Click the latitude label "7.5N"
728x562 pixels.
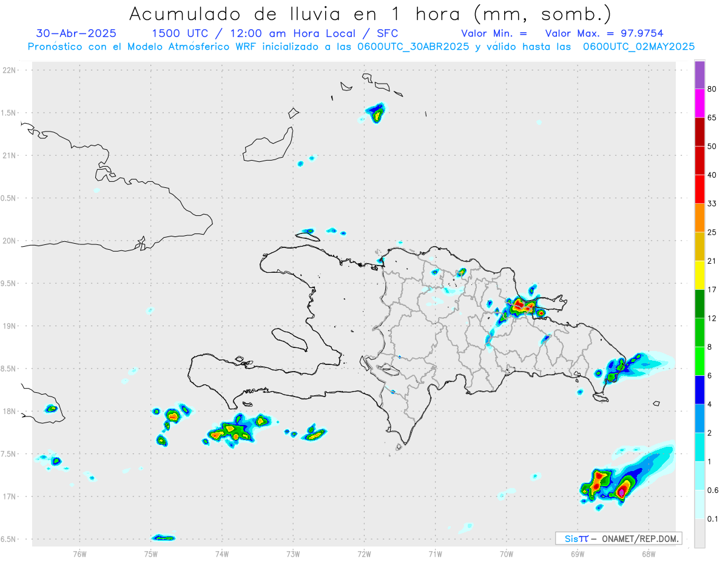point(9,454)
